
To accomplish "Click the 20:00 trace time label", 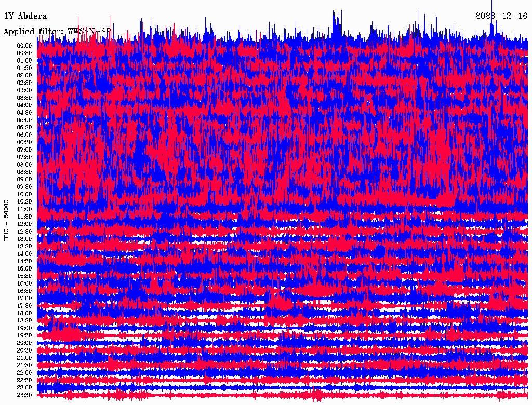I will click(24, 343).
